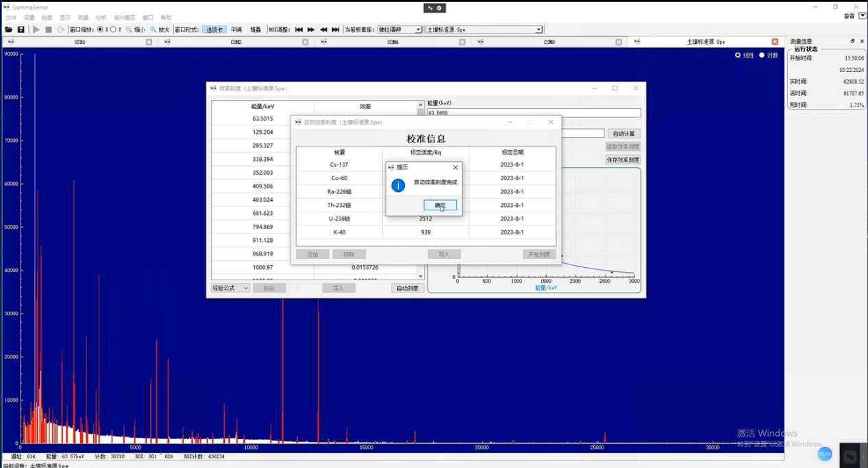Click the 放大 zoom-in magnifier icon

[153, 29]
